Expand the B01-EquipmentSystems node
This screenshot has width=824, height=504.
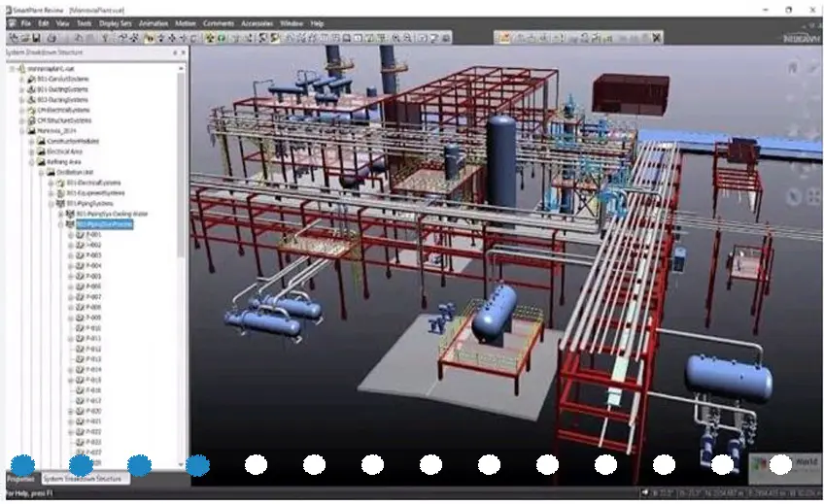51,193
